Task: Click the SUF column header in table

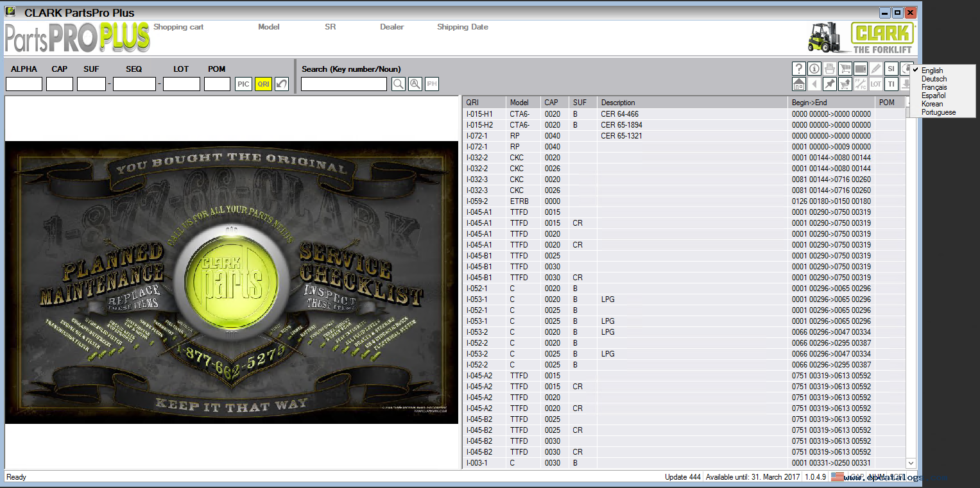Action: coord(583,103)
